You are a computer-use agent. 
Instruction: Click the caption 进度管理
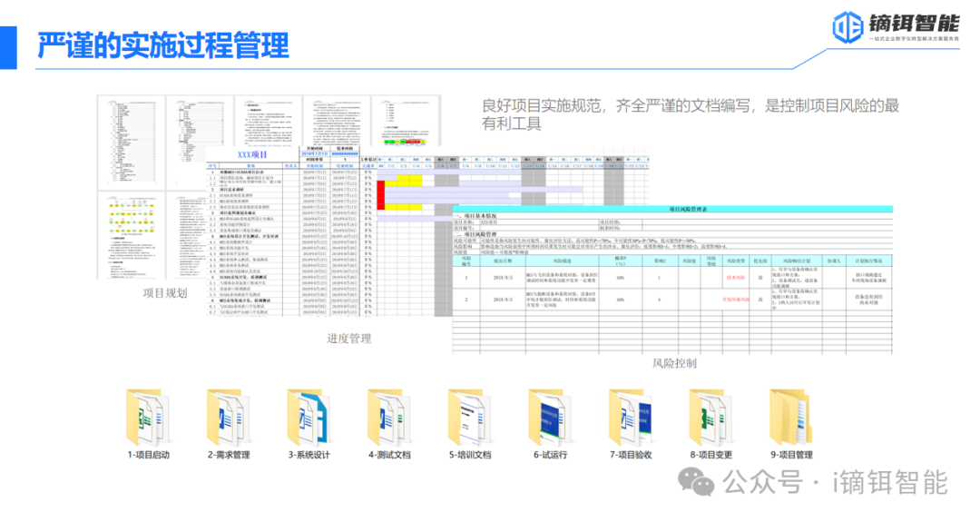[348, 339]
